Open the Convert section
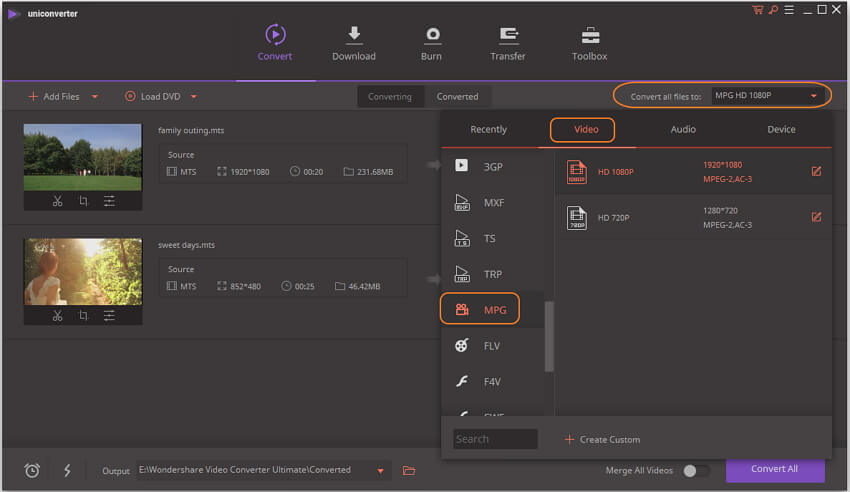 click(x=275, y=43)
